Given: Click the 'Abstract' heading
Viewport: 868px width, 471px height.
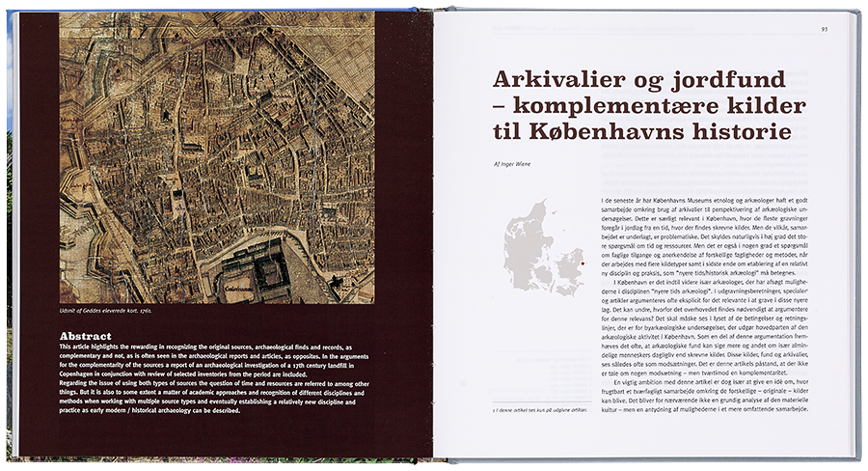Looking at the screenshot, I should [85, 336].
